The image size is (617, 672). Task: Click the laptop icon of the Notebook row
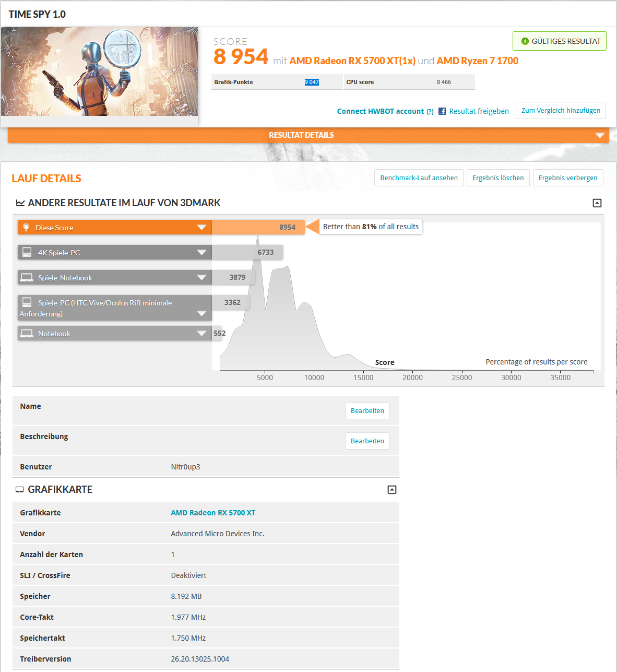point(27,333)
